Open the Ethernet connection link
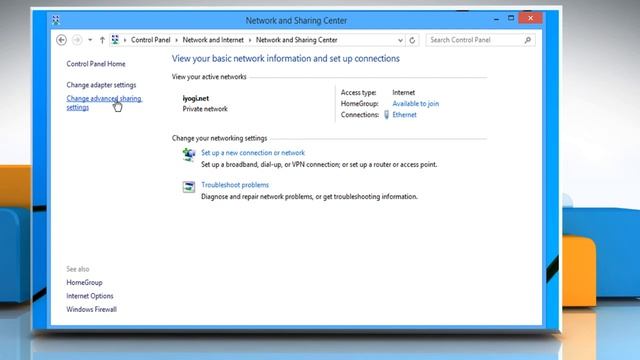Screen dimensions: 640x360 pos(404,115)
